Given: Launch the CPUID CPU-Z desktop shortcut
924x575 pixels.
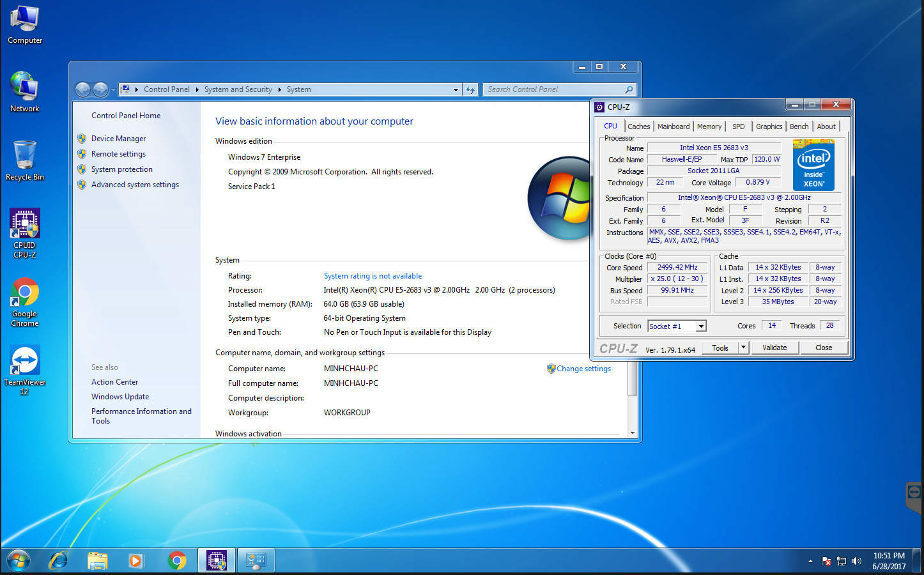Looking at the screenshot, I should click(x=25, y=233).
